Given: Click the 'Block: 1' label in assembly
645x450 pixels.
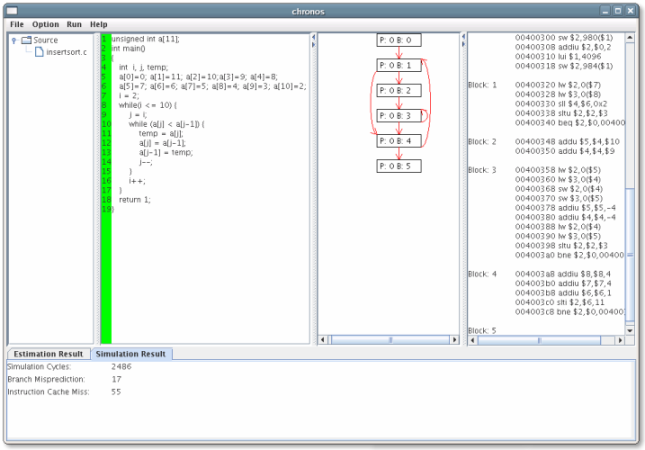Looking at the screenshot, I should coord(483,85).
